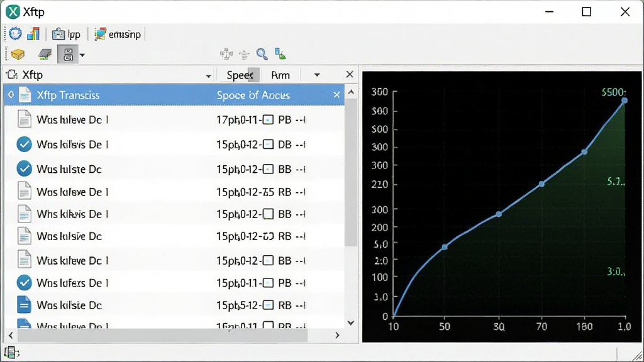644x362 pixels.
Task: Select the 'Wos lulsie Dc' file name
Action: pos(69,236)
